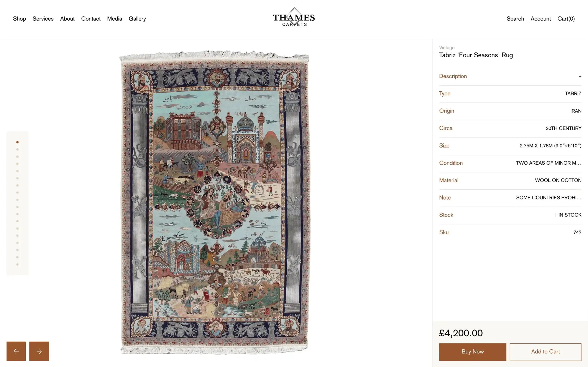
Task: Expand the truncated Condition row
Action: 510,163
